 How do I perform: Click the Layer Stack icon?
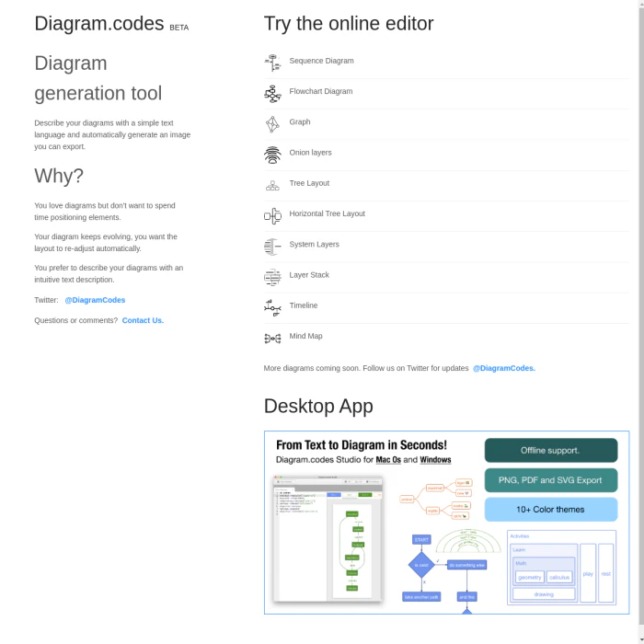point(272,277)
